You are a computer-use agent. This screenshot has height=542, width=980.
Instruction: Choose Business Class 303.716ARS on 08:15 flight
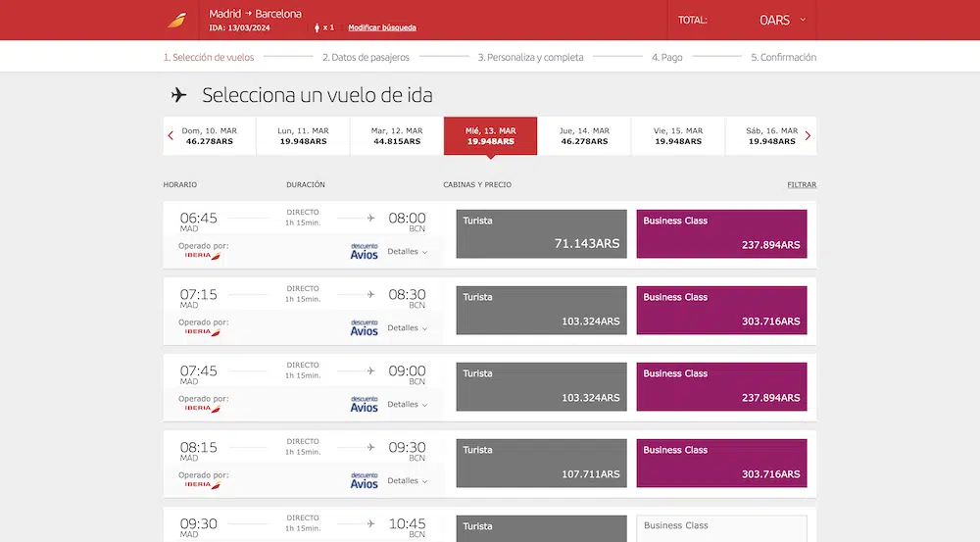pos(722,463)
